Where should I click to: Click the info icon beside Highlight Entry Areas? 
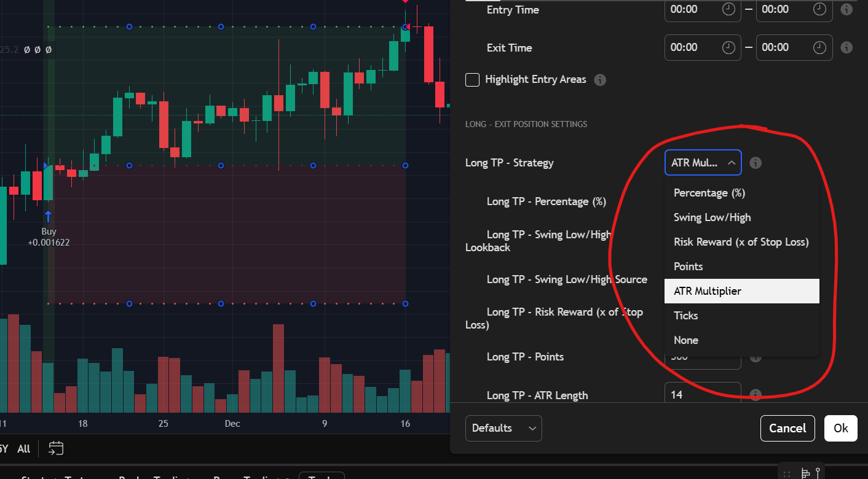[599, 79]
